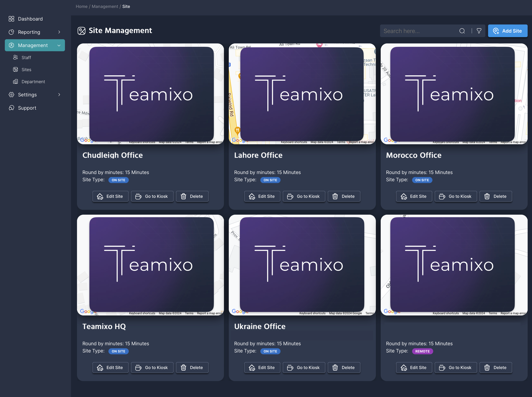532x397 pixels.
Task: Click the Site breadcrumb current page
Action: coord(126,7)
